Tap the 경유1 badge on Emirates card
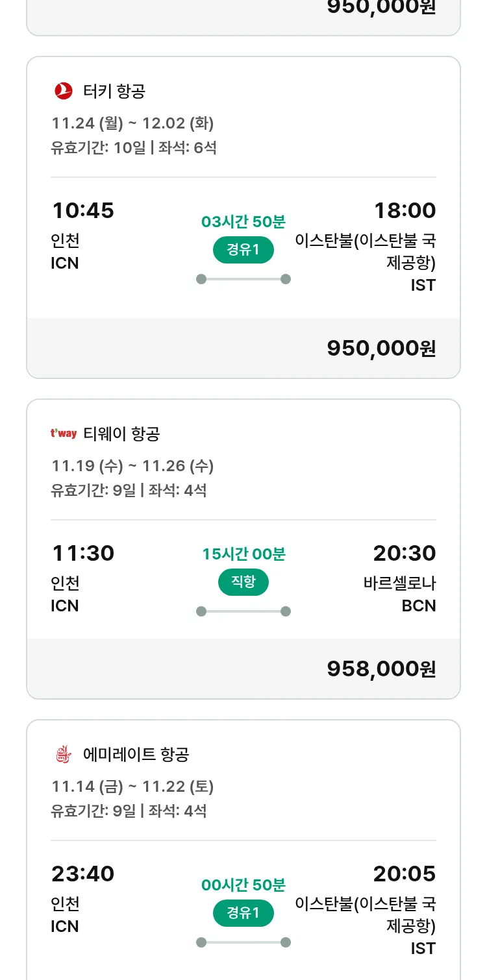Image resolution: width=487 pixels, height=980 pixels. click(x=243, y=913)
